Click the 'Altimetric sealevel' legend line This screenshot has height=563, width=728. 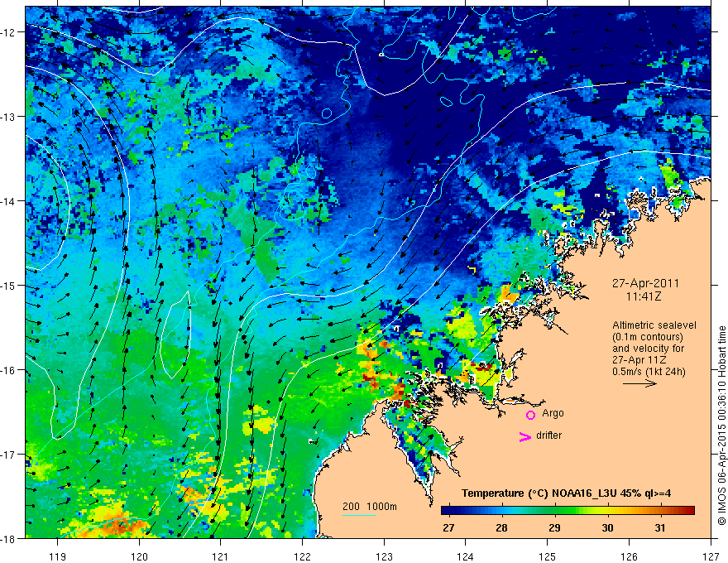pos(654,325)
